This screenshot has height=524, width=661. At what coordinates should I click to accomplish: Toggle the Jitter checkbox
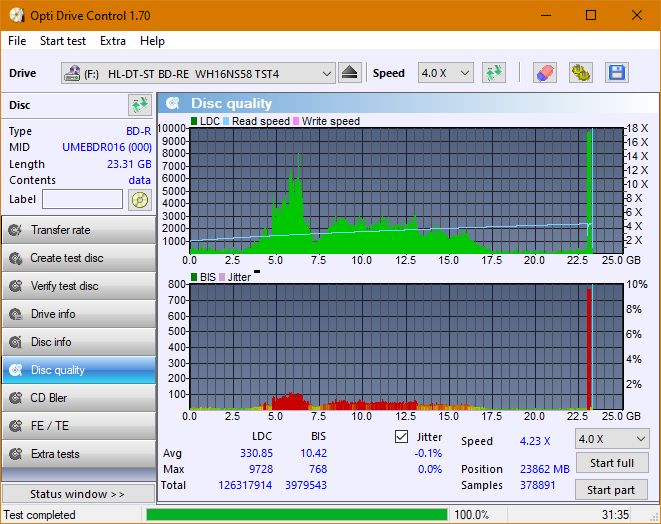(401, 437)
